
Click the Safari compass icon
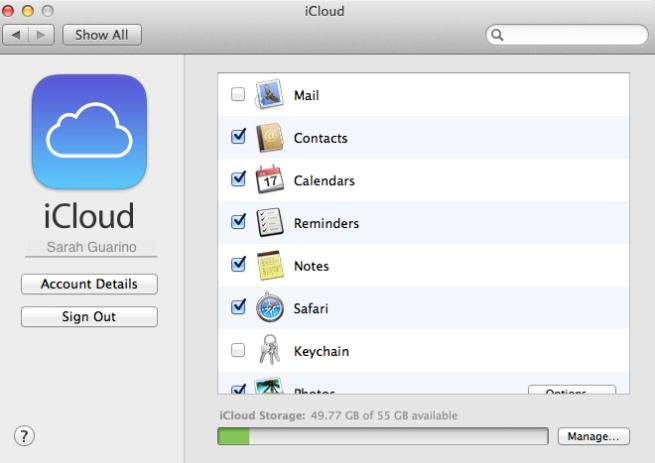coord(269,308)
